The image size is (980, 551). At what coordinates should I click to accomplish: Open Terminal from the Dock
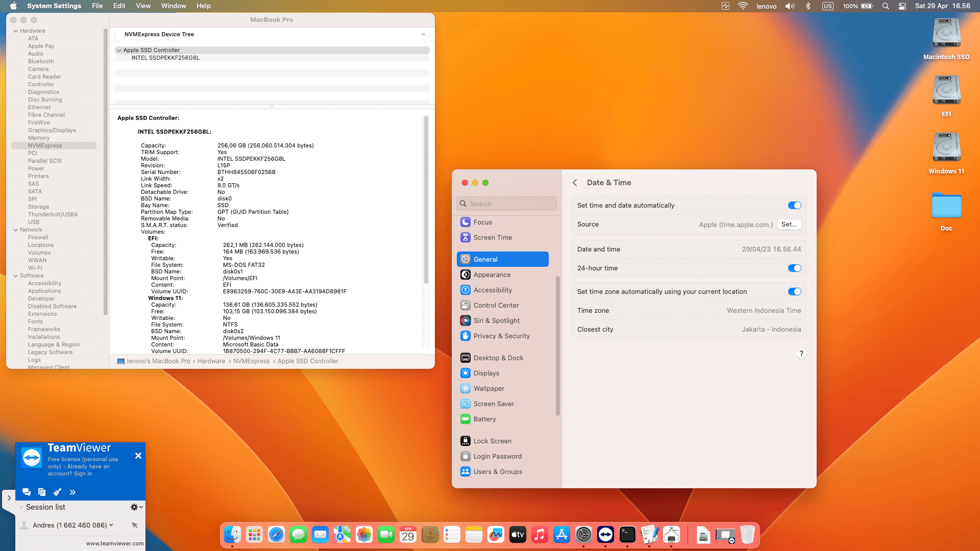(627, 535)
